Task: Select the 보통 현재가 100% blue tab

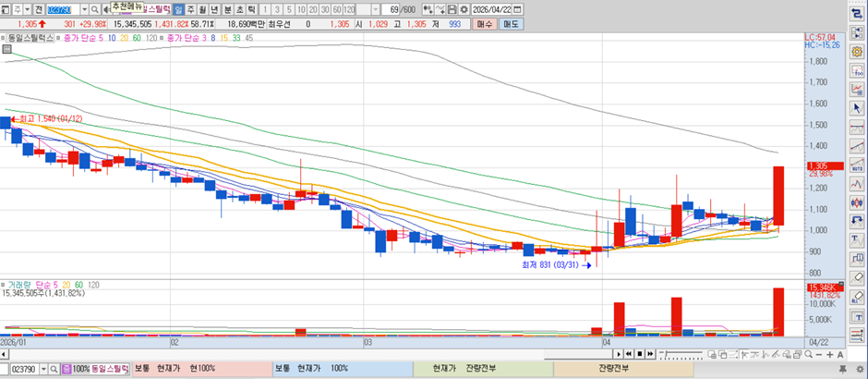Action: (343, 369)
